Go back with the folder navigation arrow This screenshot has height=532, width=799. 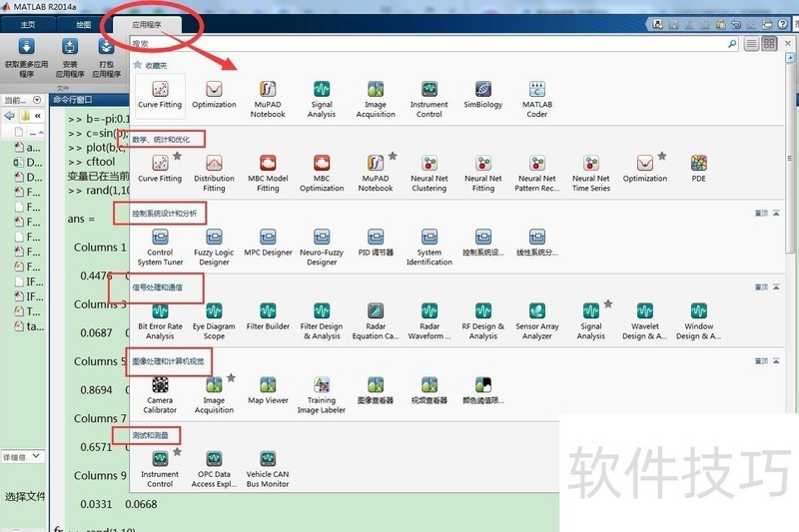coord(9,116)
